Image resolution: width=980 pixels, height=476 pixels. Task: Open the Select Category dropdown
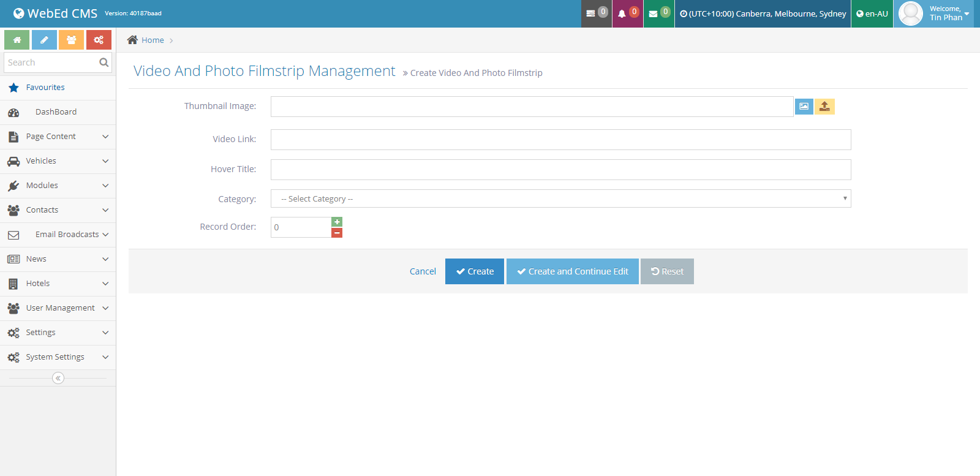(x=560, y=198)
